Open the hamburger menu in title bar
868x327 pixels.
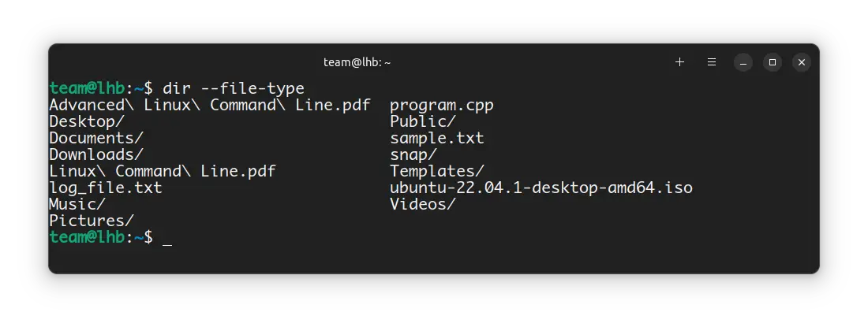[x=712, y=62]
